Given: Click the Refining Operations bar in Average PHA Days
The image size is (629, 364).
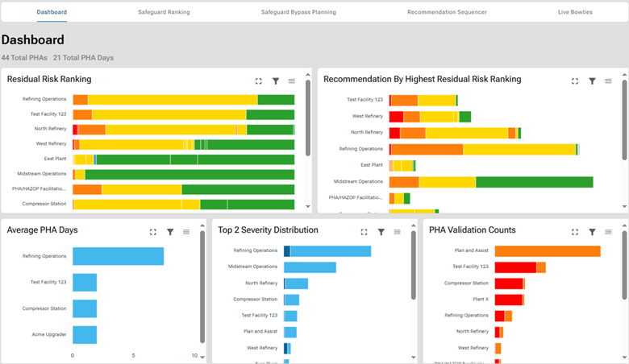Looking at the screenshot, I should (x=118, y=256).
